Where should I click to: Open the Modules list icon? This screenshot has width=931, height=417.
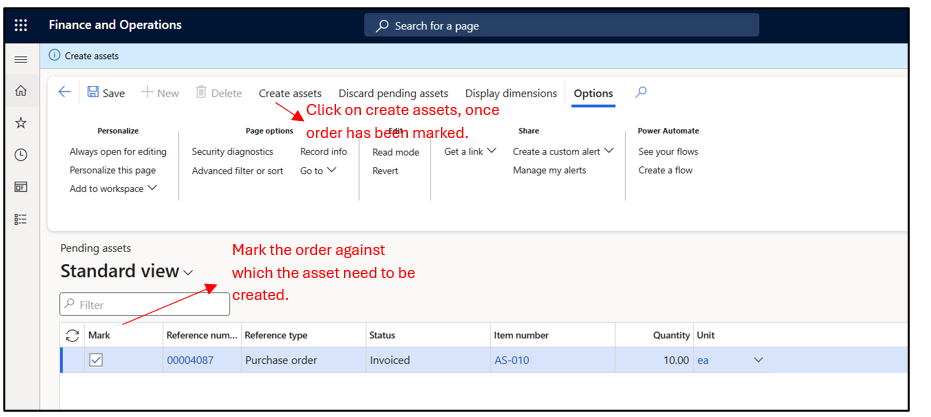tap(21, 219)
